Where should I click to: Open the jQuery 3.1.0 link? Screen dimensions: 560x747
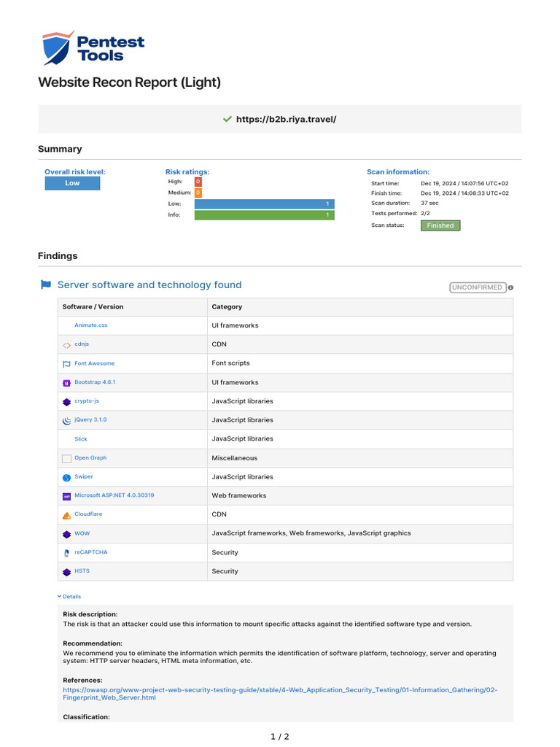pyautogui.click(x=90, y=419)
